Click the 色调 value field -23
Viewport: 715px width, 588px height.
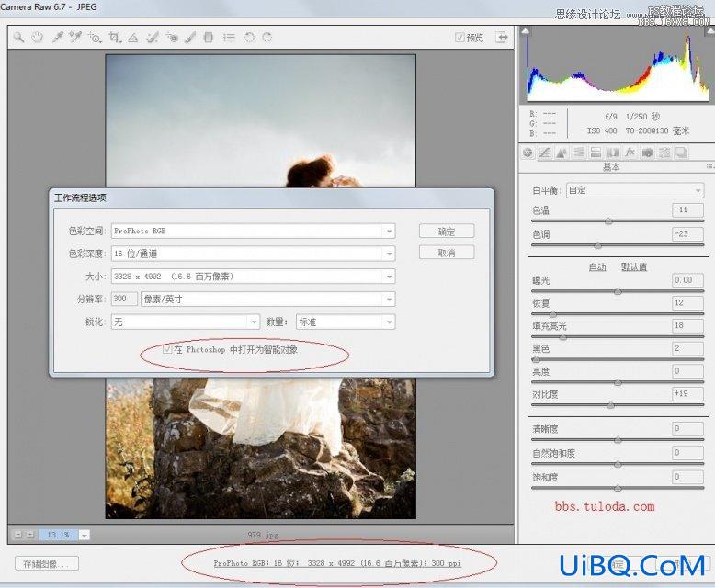tap(688, 234)
